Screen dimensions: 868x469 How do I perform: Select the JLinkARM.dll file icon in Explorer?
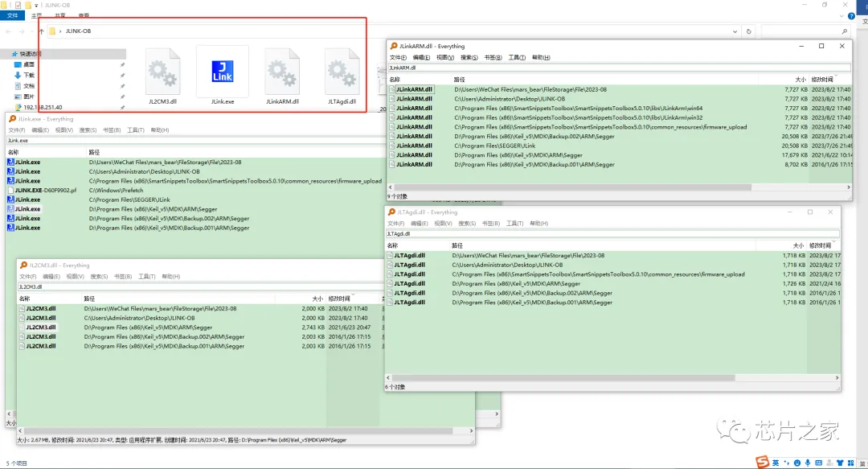282,73
